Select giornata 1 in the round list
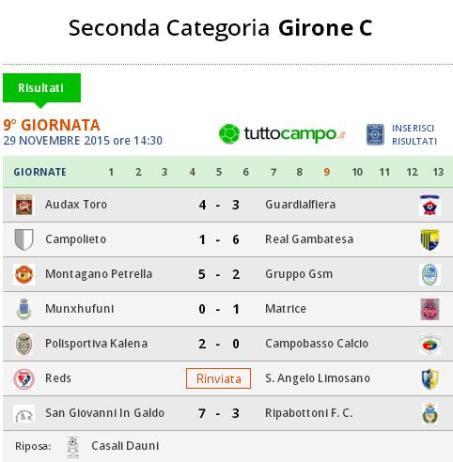The image size is (453, 462). click(111, 172)
